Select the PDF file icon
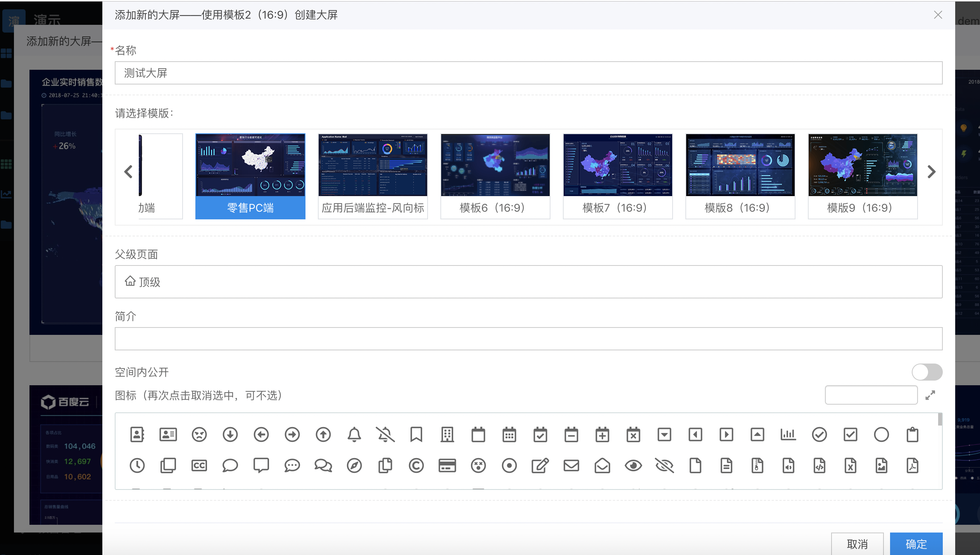The height and width of the screenshot is (555, 980). pos(913,465)
